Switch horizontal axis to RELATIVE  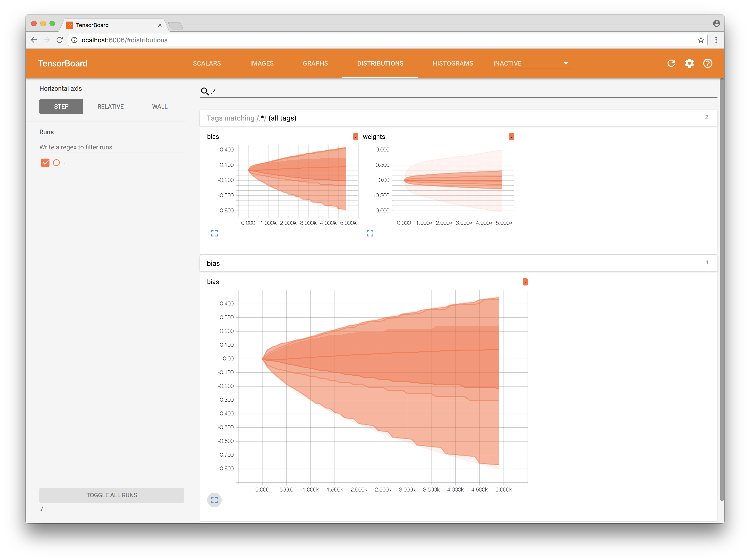[110, 107]
